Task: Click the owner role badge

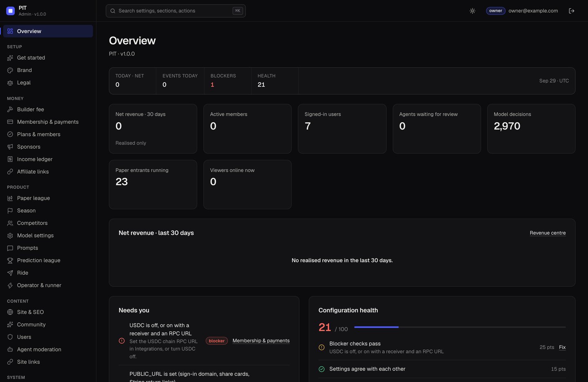Action: pyautogui.click(x=496, y=11)
